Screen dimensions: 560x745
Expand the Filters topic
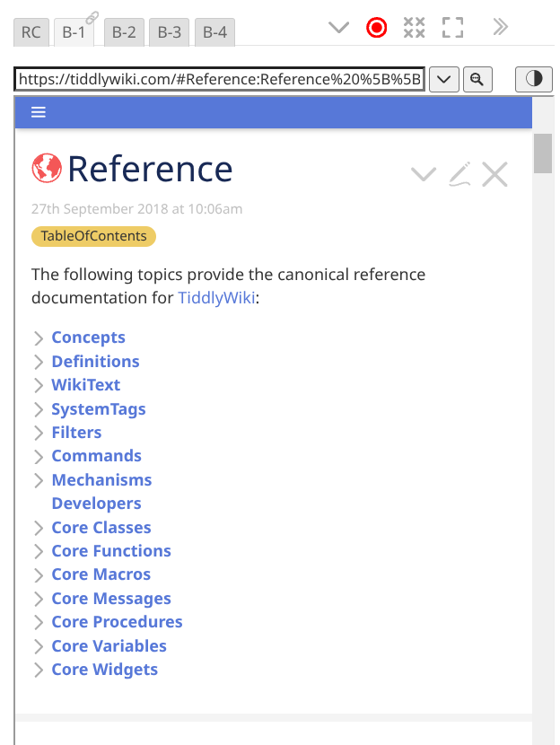[x=39, y=433]
